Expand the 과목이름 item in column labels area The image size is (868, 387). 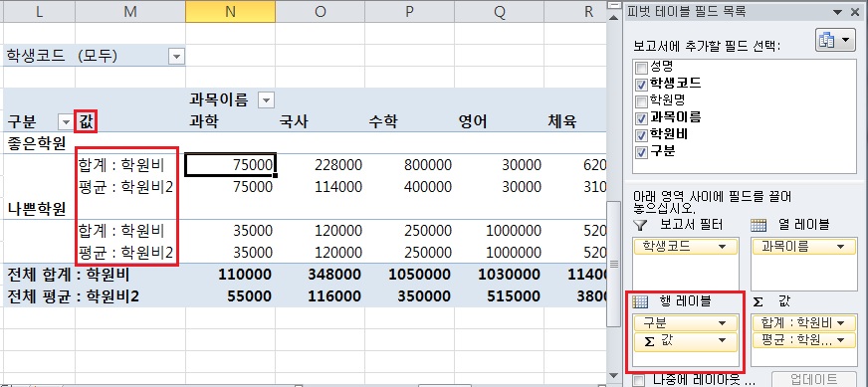840,247
